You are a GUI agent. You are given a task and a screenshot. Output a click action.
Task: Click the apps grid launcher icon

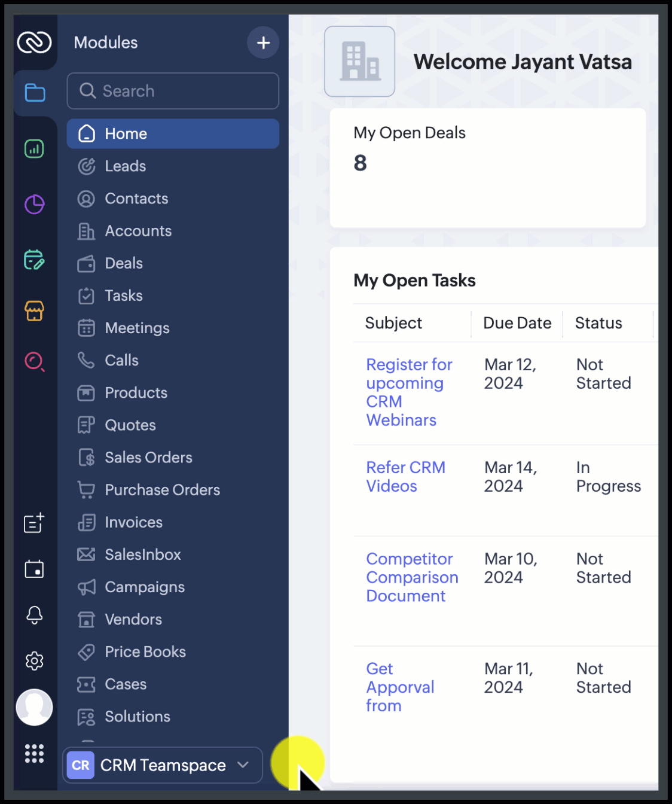(x=34, y=754)
